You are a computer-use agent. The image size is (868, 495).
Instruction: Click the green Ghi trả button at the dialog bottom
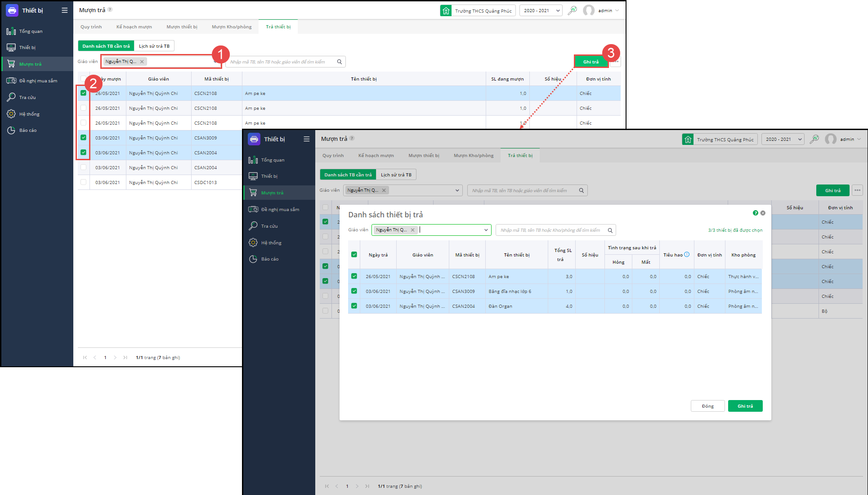745,406
